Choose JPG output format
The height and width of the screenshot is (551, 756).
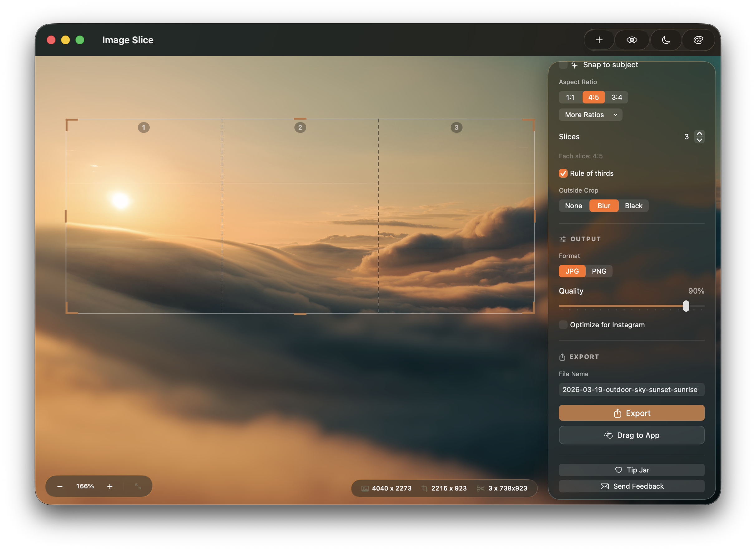pyautogui.click(x=572, y=271)
